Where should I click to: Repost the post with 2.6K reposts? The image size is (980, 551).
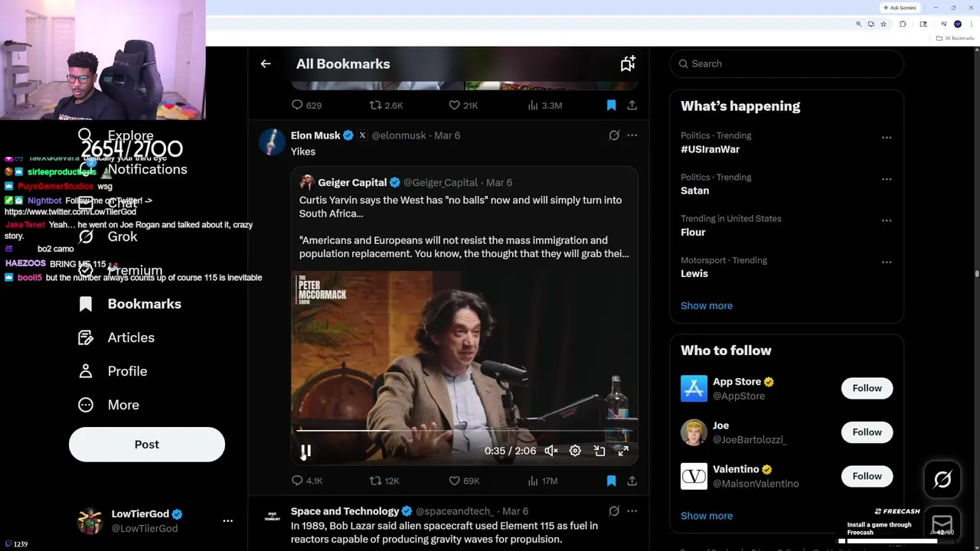(386, 105)
